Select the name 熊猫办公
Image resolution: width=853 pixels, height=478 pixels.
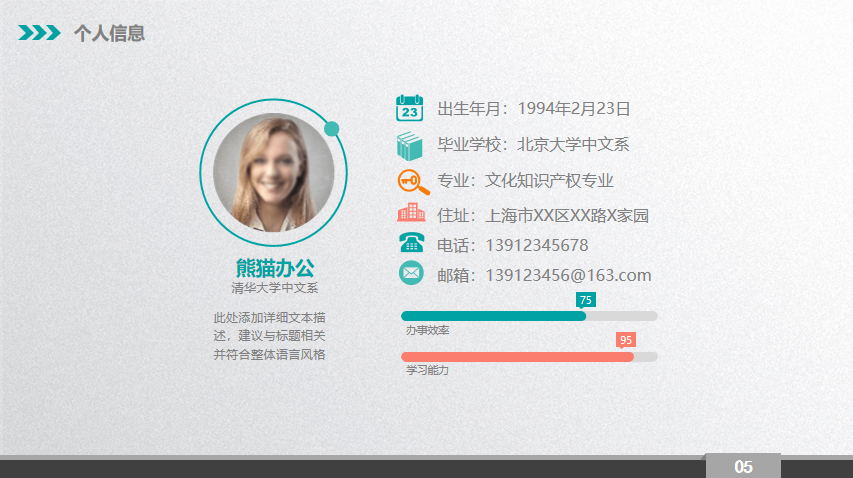(x=275, y=268)
